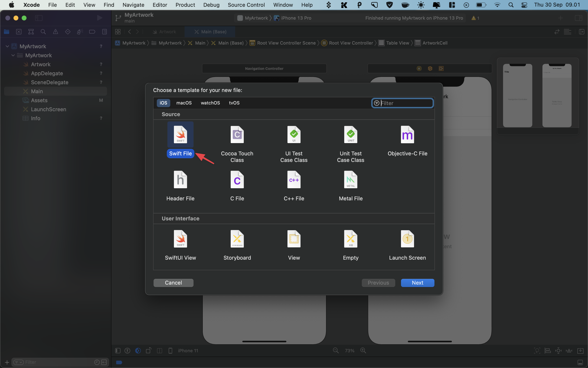Viewport: 588px width, 368px height.
Task: Open Spotlight search in menu bar
Action: tap(511, 5)
